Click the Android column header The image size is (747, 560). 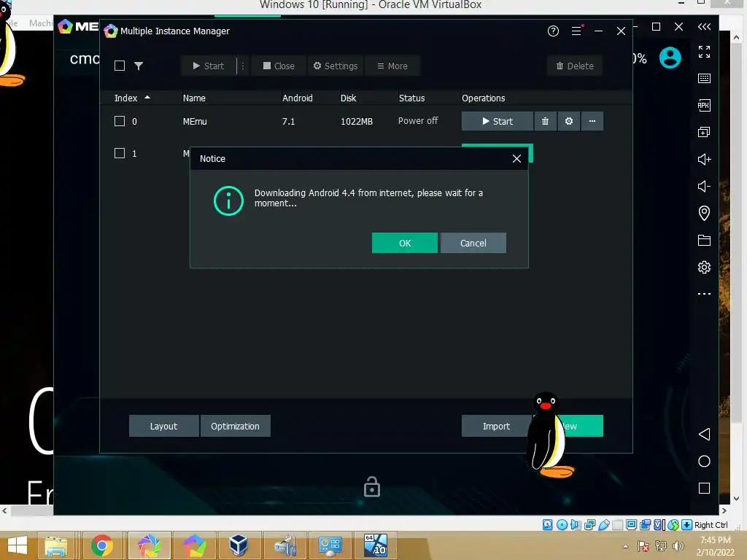pos(298,98)
